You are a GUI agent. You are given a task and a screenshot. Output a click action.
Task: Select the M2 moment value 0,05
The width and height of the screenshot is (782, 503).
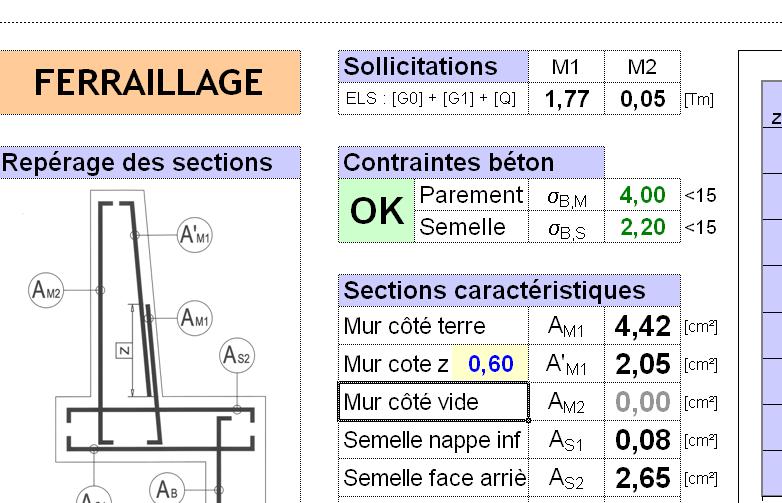[x=642, y=99]
